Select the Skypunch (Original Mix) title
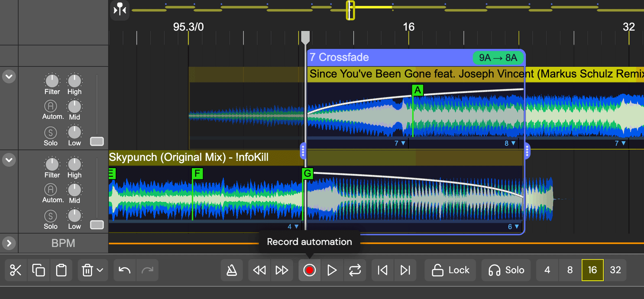 click(189, 157)
